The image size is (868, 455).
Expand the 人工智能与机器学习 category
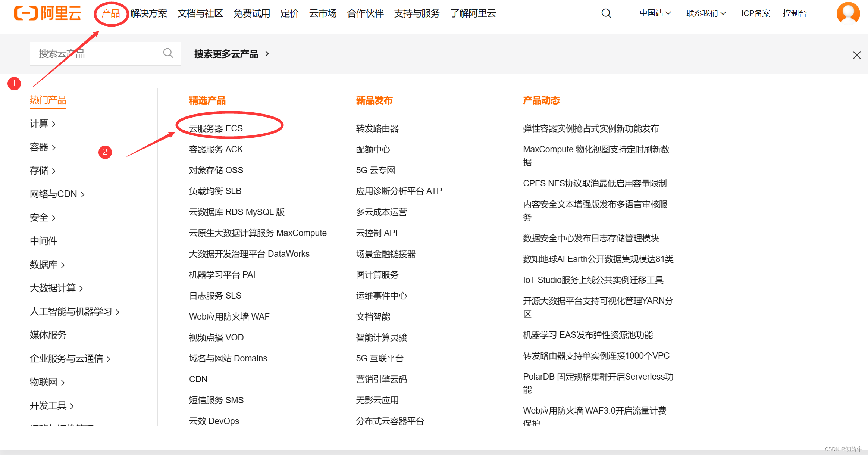coord(75,312)
